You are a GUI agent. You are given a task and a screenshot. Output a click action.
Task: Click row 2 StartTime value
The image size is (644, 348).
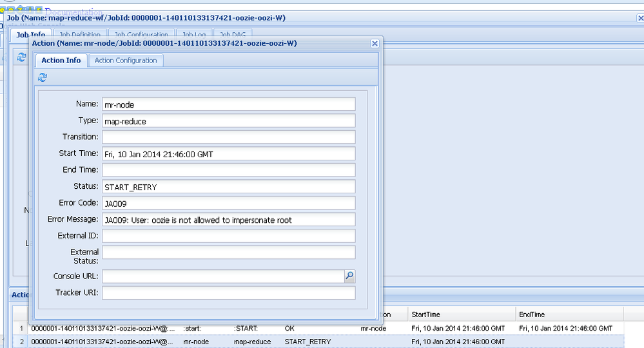pyautogui.click(x=458, y=342)
